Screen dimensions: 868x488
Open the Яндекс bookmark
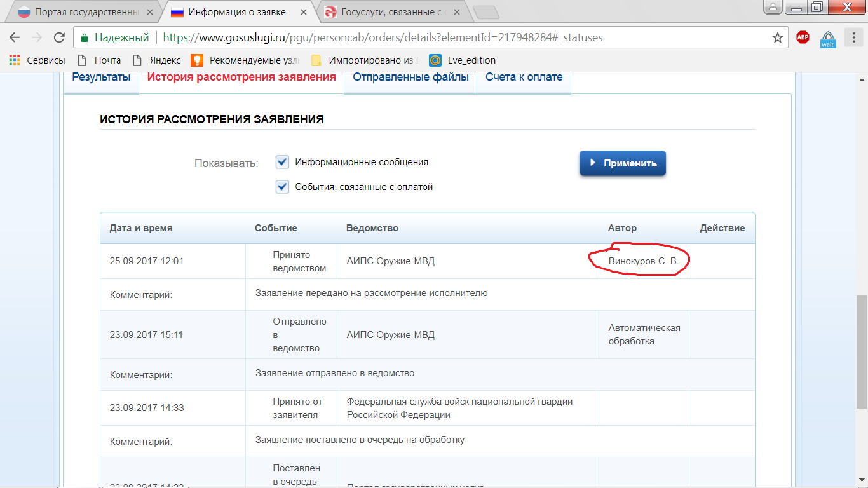pos(157,60)
